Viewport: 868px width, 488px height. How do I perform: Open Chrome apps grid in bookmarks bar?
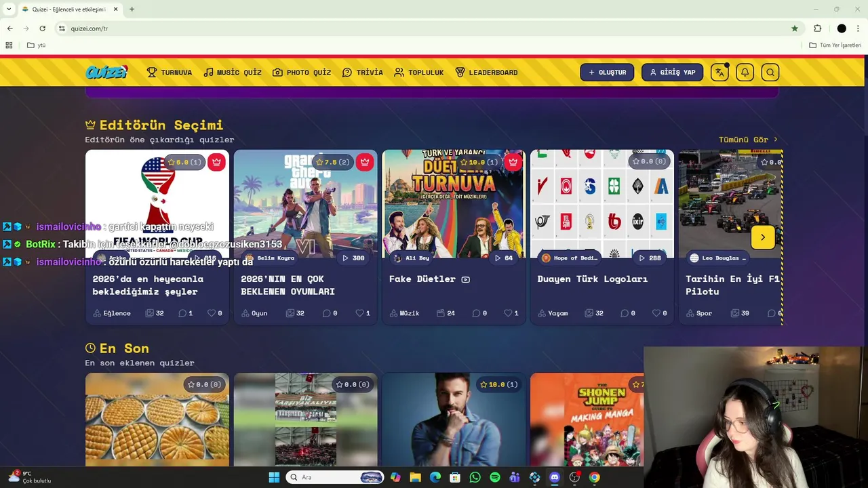[9, 45]
